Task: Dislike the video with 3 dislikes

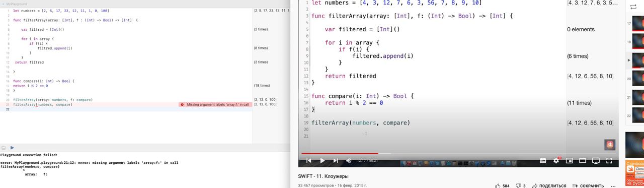Action: (521, 186)
